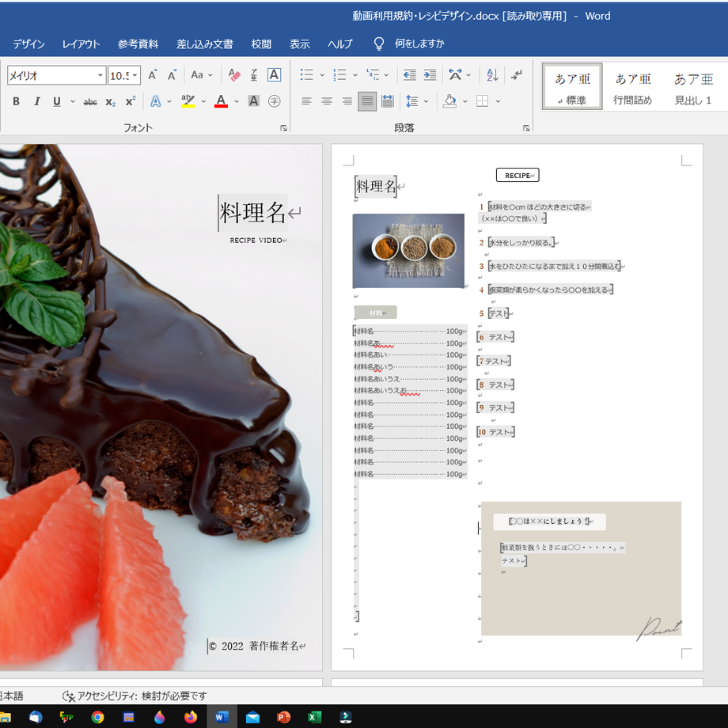
Task: Open paragraph dialog launcher in 段落 group
Action: point(526,128)
